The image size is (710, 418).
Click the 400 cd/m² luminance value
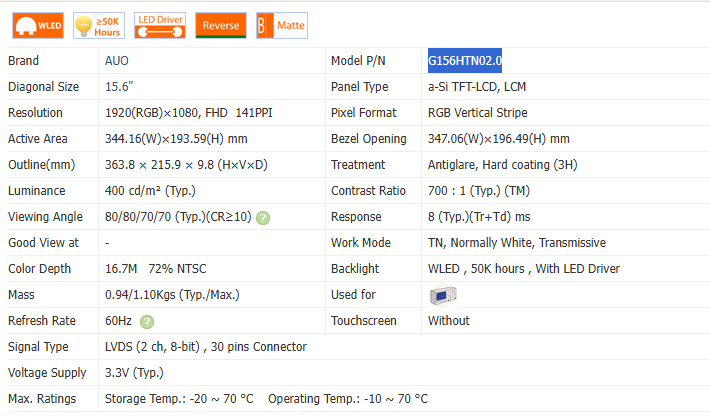tap(150, 191)
